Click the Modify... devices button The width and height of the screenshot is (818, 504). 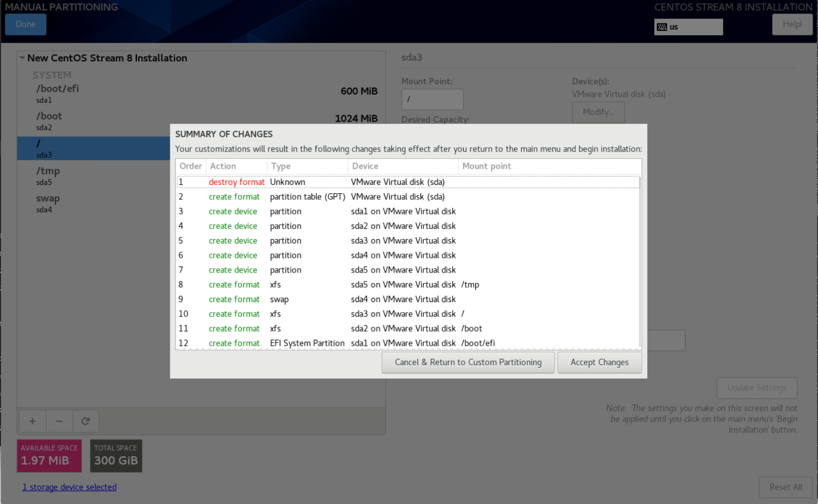[x=598, y=112]
